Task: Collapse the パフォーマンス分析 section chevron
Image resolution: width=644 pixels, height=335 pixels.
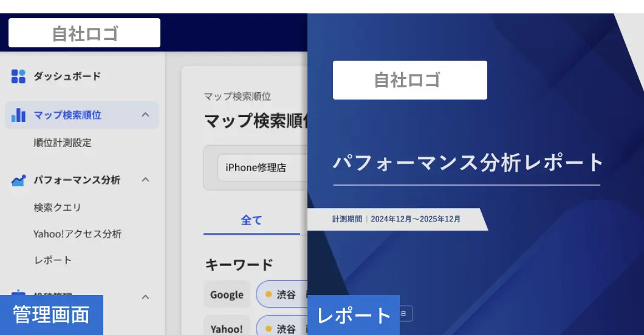Action: [145, 180]
